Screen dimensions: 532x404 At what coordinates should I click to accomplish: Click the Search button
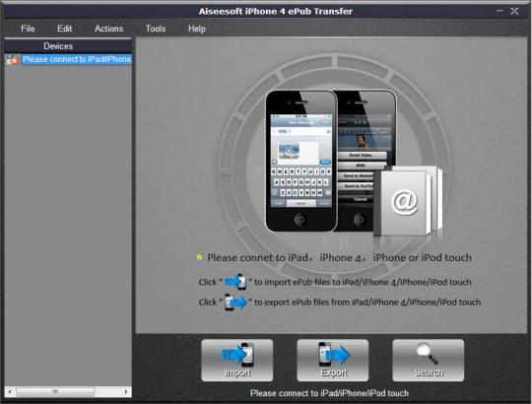pyautogui.click(x=429, y=361)
